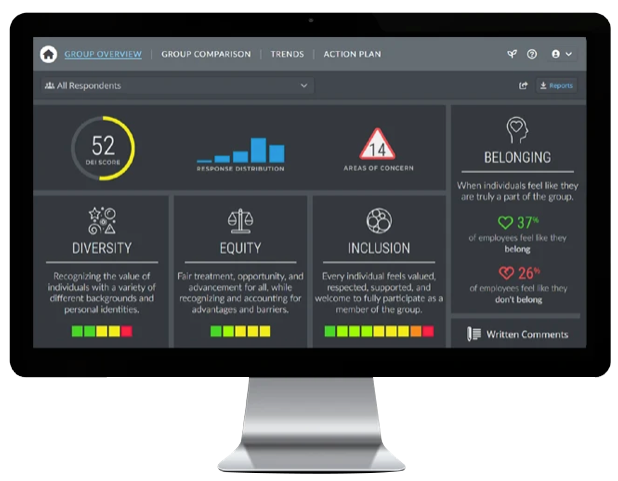This screenshot has width=618, height=481.
Task: Open the Response Distribution bar chart
Action: 239,151
